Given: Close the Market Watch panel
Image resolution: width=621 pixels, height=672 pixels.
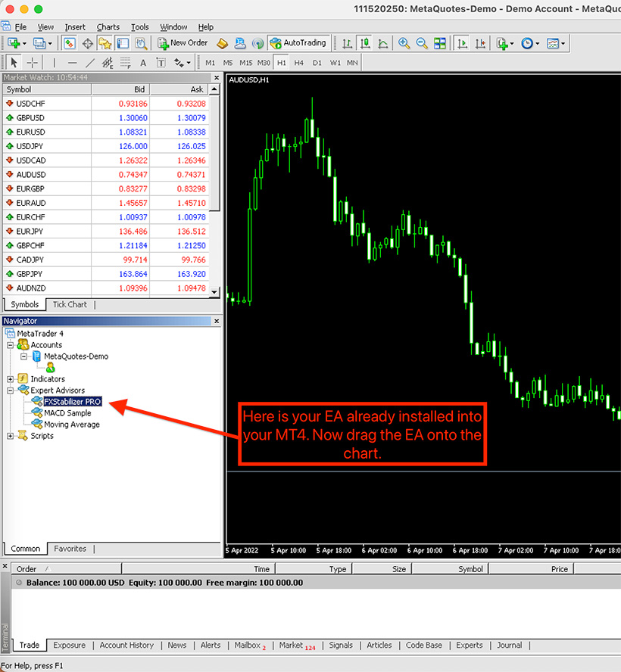Looking at the screenshot, I should (217, 78).
